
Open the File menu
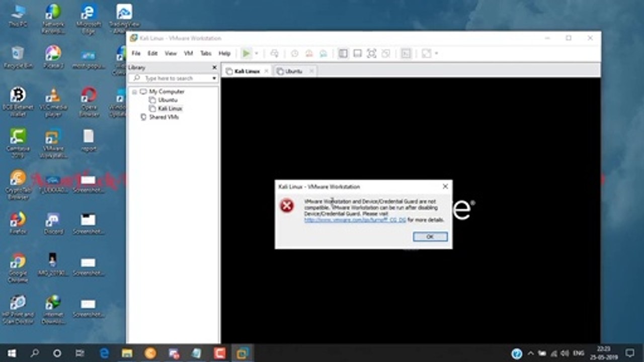tap(136, 53)
